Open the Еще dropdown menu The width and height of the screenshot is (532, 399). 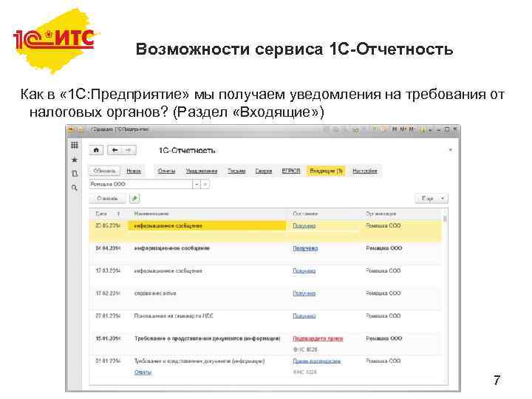(x=432, y=198)
